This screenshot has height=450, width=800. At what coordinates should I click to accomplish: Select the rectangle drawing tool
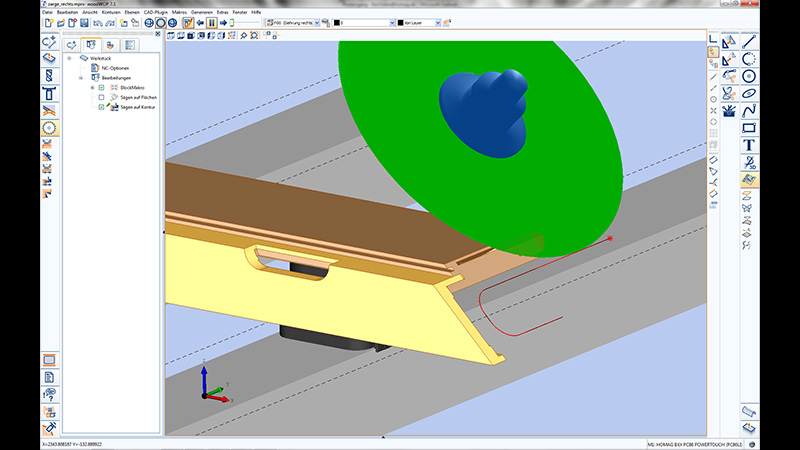coord(749,128)
